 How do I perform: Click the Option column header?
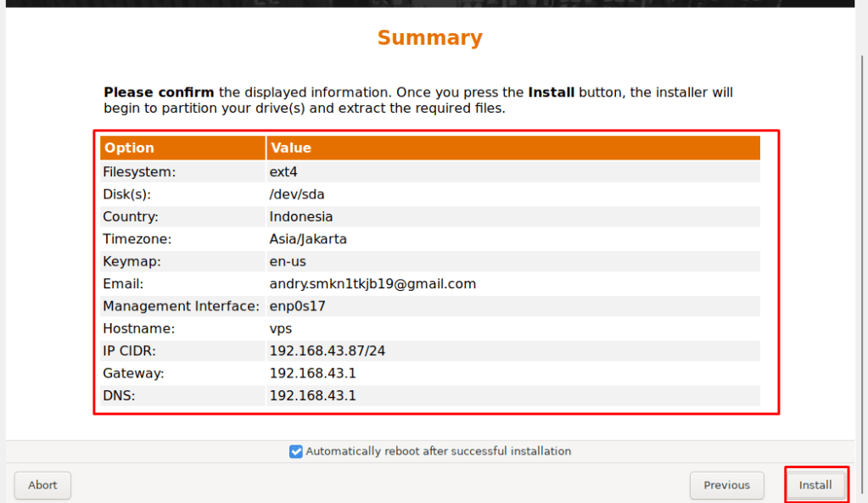[129, 148]
